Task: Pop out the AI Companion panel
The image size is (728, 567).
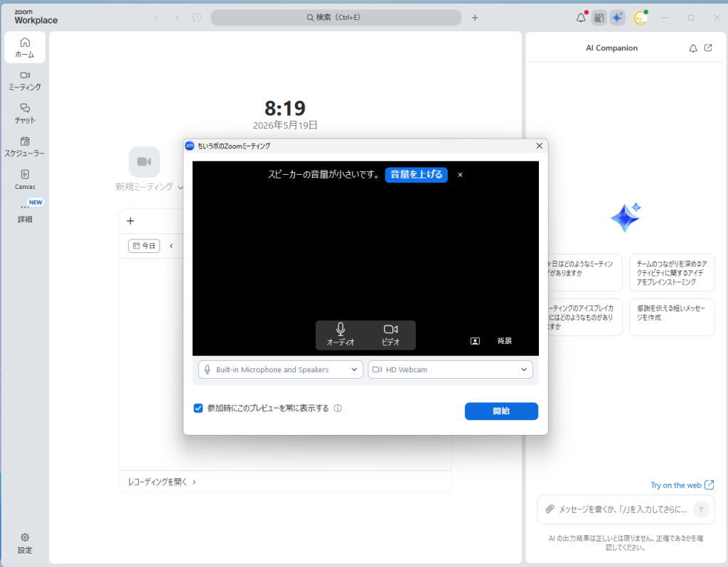Action: [708, 48]
